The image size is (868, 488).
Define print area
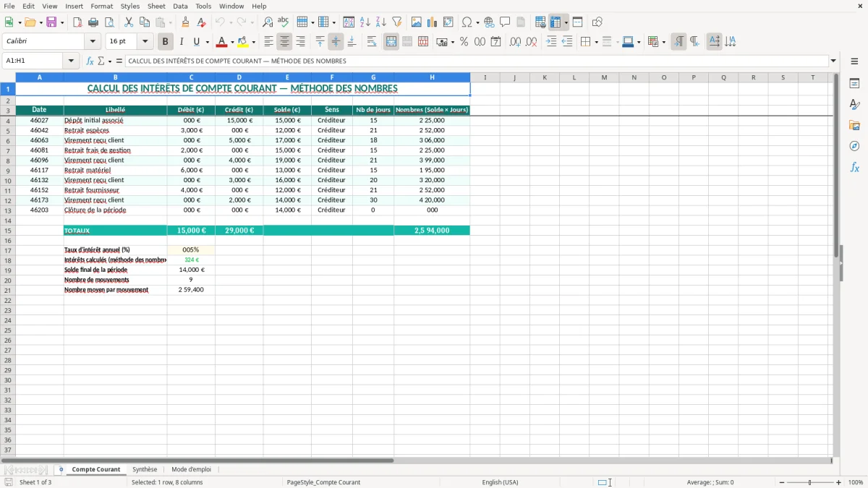click(x=540, y=22)
